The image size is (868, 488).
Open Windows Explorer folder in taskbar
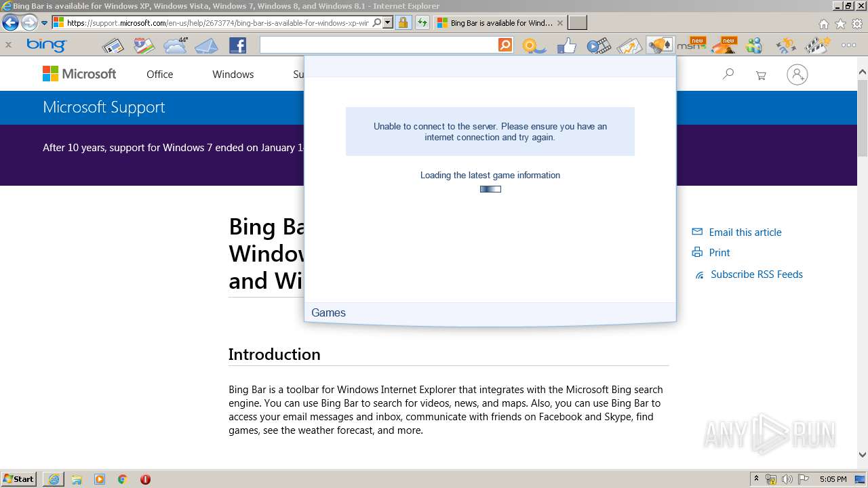tap(77, 479)
